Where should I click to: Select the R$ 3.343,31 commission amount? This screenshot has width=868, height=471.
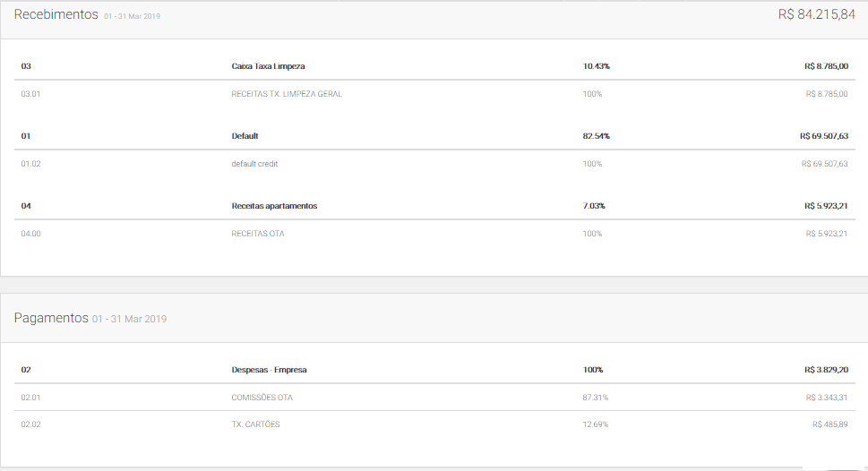click(824, 398)
